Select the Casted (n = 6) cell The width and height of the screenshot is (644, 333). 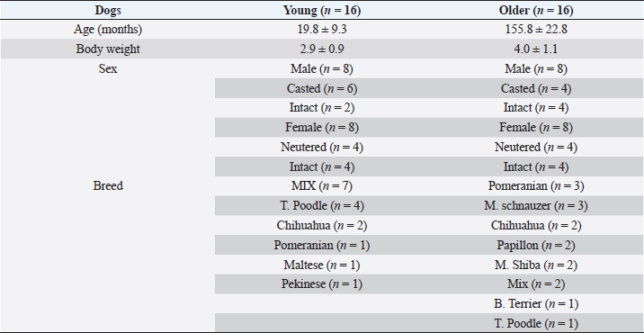(x=322, y=88)
